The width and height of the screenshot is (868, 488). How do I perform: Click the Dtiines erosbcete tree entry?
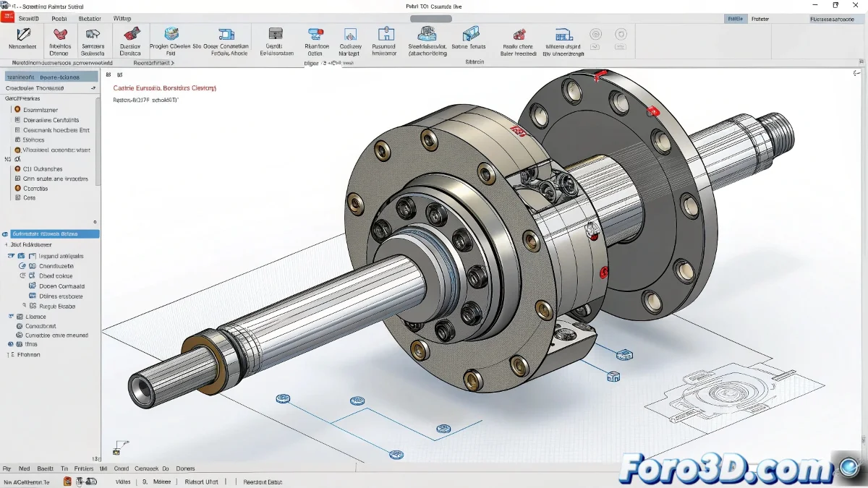(x=61, y=296)
